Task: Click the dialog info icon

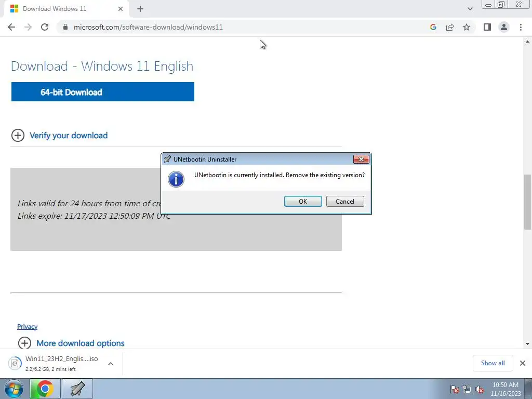Action: coord(176,179)
